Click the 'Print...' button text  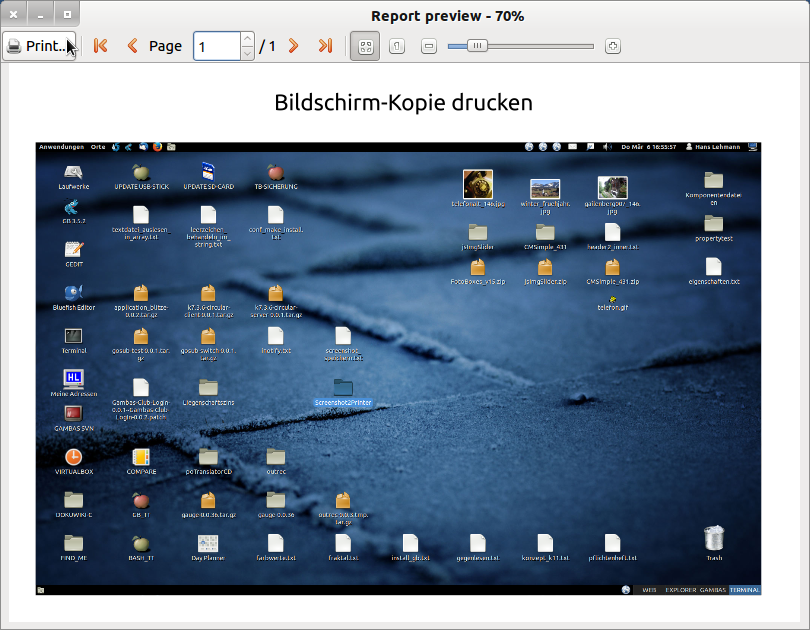[x=47, y=46]
